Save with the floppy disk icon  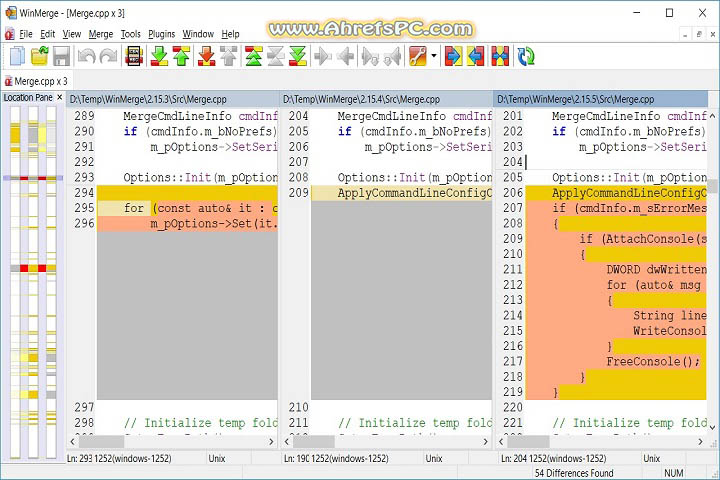pyautogui.click(x=61, y=56)
